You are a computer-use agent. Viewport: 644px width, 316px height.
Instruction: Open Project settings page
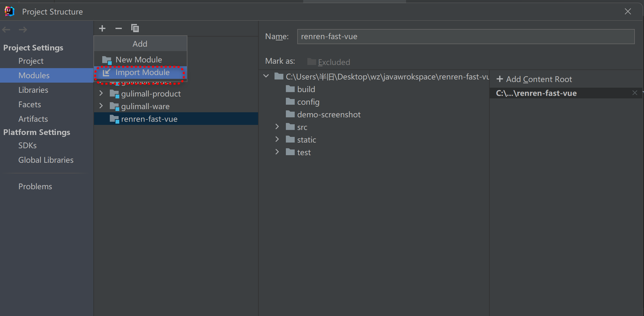[31, 61]
